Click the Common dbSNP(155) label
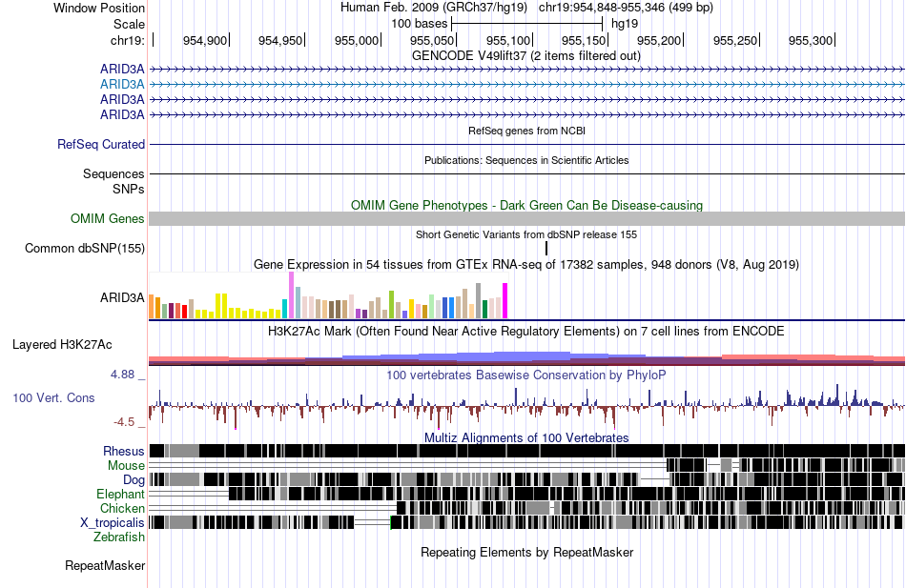Image resolution: width=906 pixels, height=588 pixels. pos(85,249)
